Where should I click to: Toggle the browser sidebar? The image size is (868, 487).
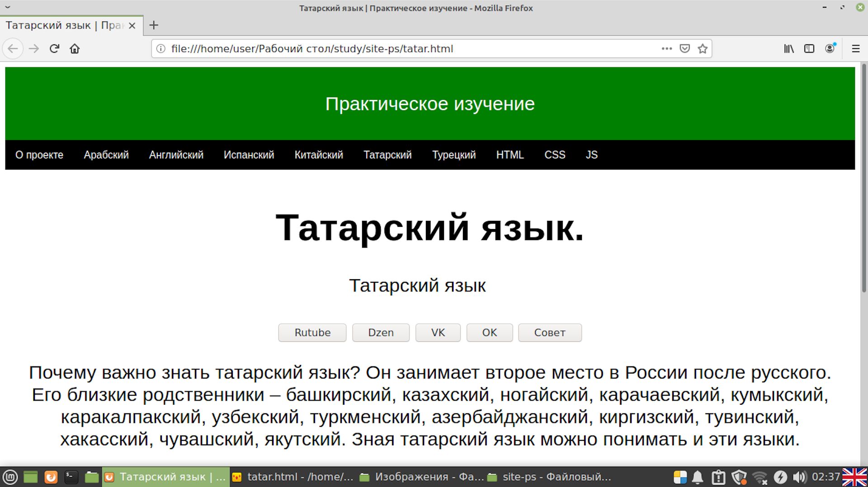click(809, 49)
